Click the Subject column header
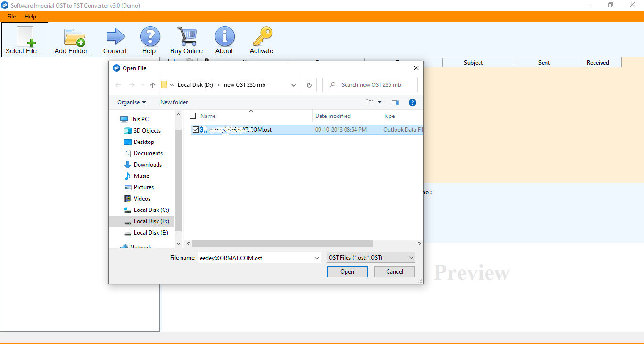Viewport: 644px width, 344px height. (473, 62)
